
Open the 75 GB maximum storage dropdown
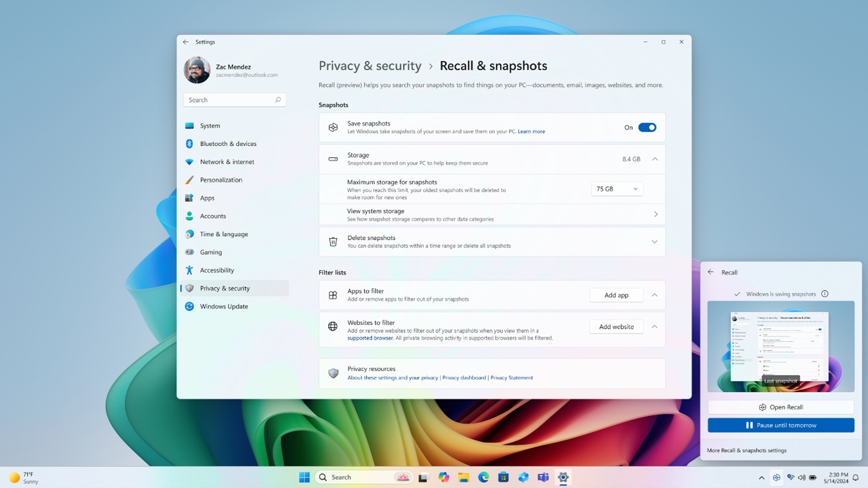click(617, 189)
